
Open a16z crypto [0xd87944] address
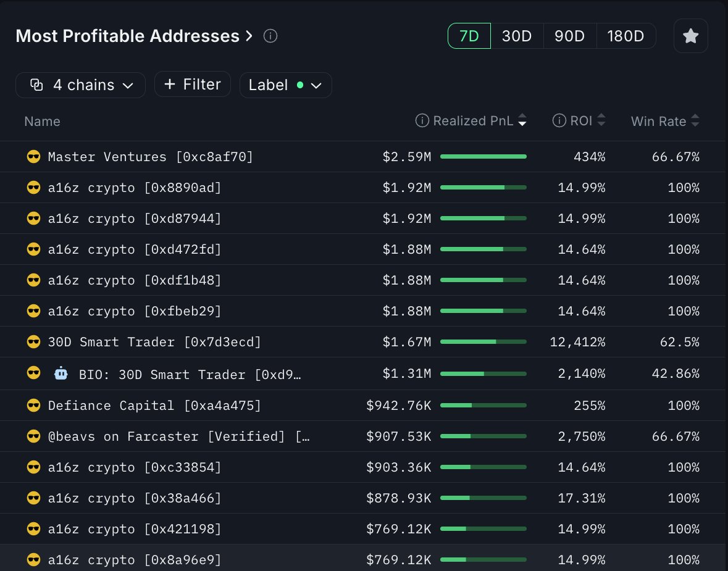135,219
